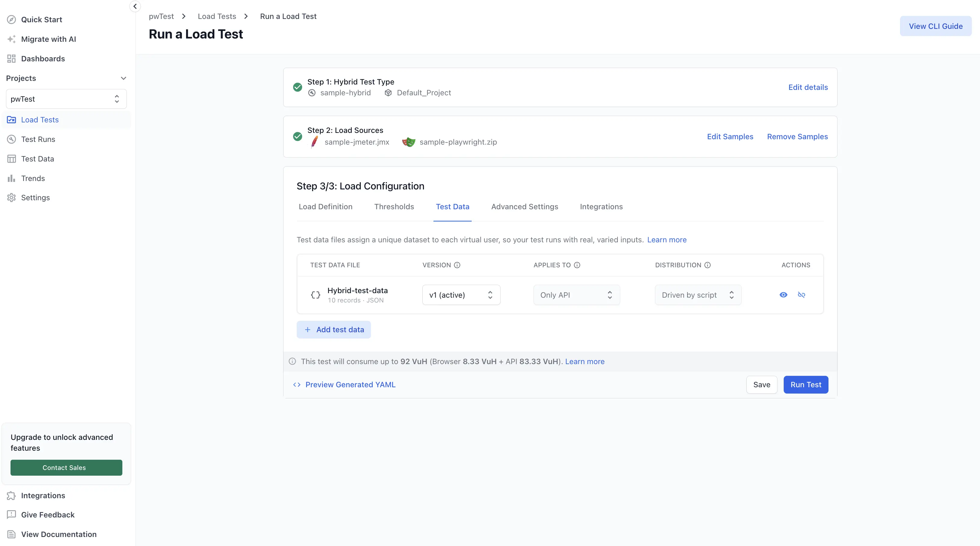Click the Settings gear icon
The height and width of the screenshot is (546, 980).
pos(11,198)
